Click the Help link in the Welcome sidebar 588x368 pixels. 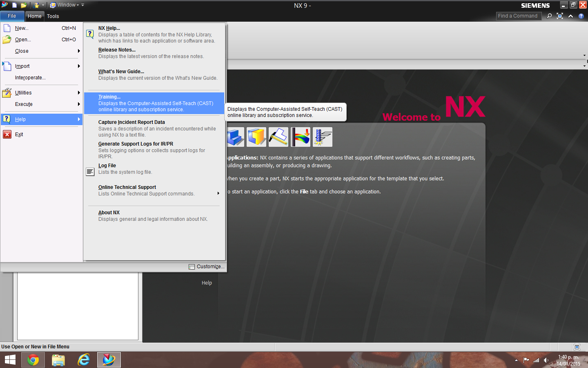tap(207, 283)
